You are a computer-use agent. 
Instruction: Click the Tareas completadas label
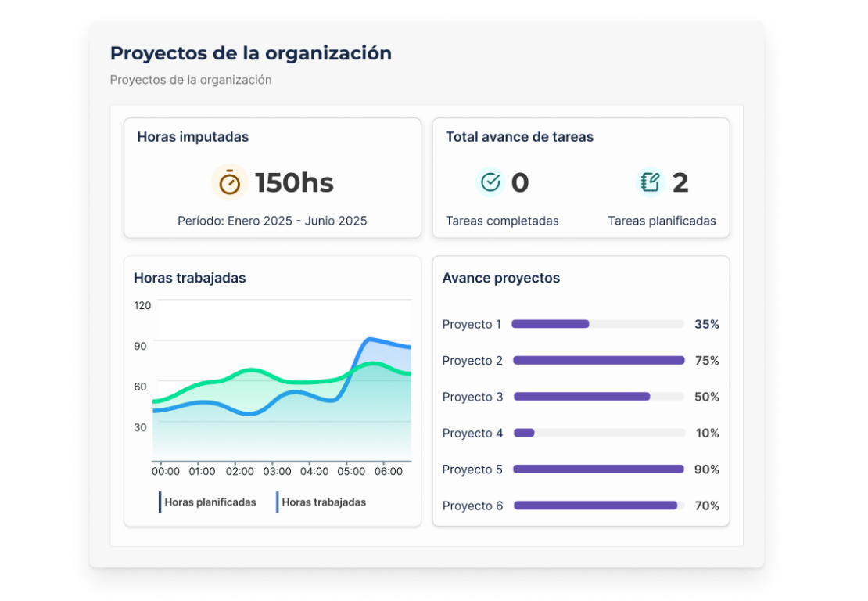tap(502, 221)
